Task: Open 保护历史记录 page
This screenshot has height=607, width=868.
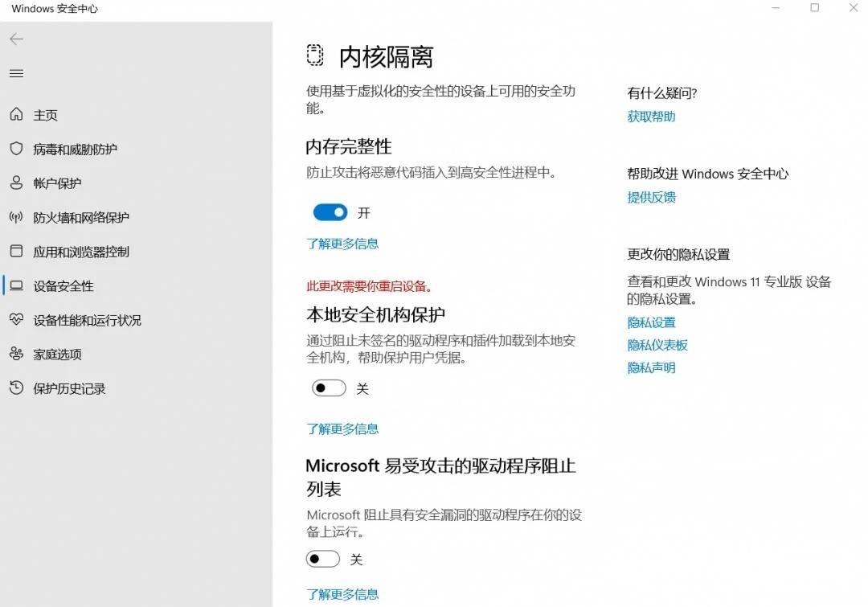Action: click(x=69, y=389)
